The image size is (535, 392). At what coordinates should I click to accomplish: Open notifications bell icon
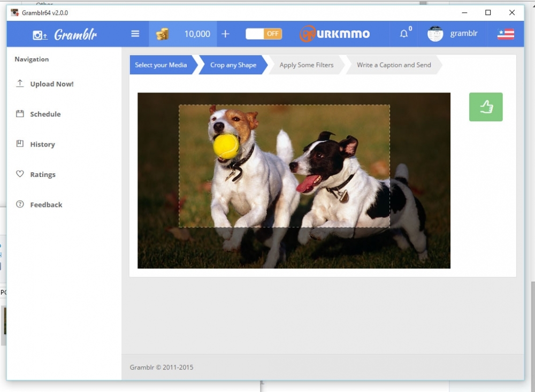point(404,34)
